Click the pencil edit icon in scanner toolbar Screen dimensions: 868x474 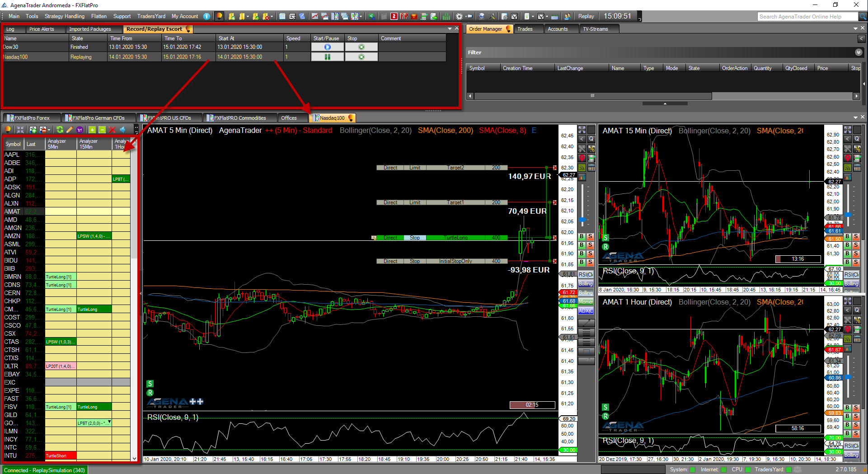(70, 130)
